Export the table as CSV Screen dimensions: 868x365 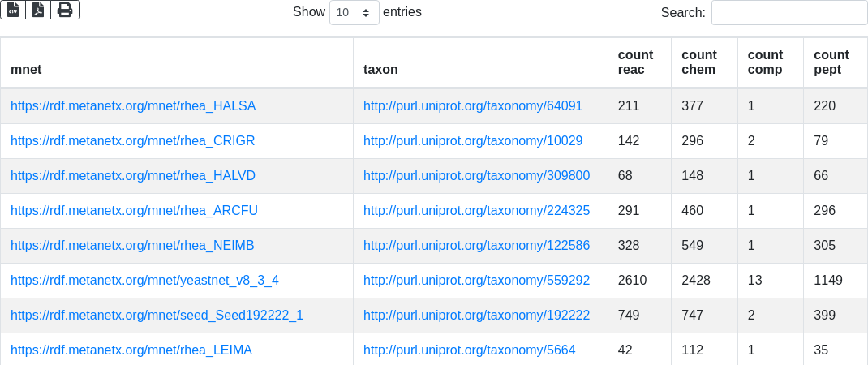pyautogui.click(x=13, y=10)
